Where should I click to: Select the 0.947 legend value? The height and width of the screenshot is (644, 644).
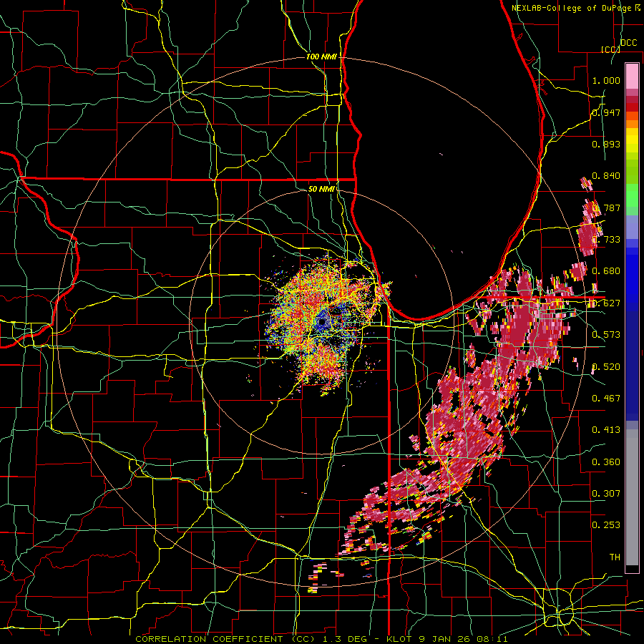606,112
